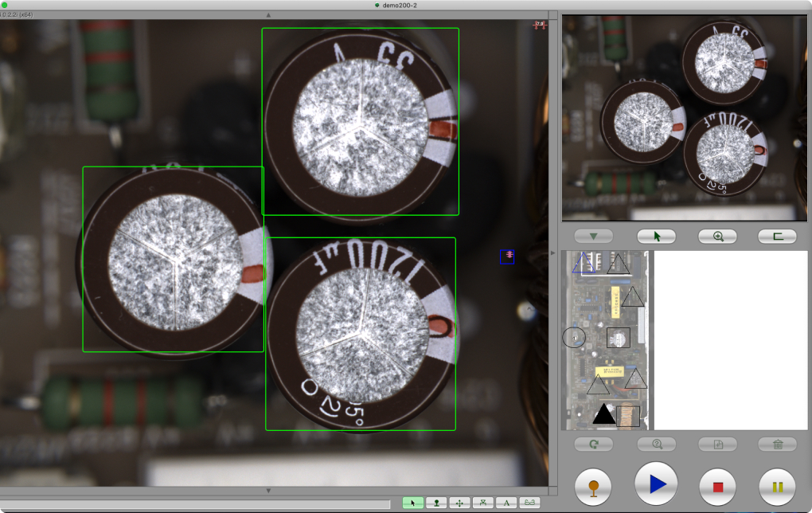The image size is (812, 513).
Task: Click the search question-mark button
Action: tap(656, 444)
